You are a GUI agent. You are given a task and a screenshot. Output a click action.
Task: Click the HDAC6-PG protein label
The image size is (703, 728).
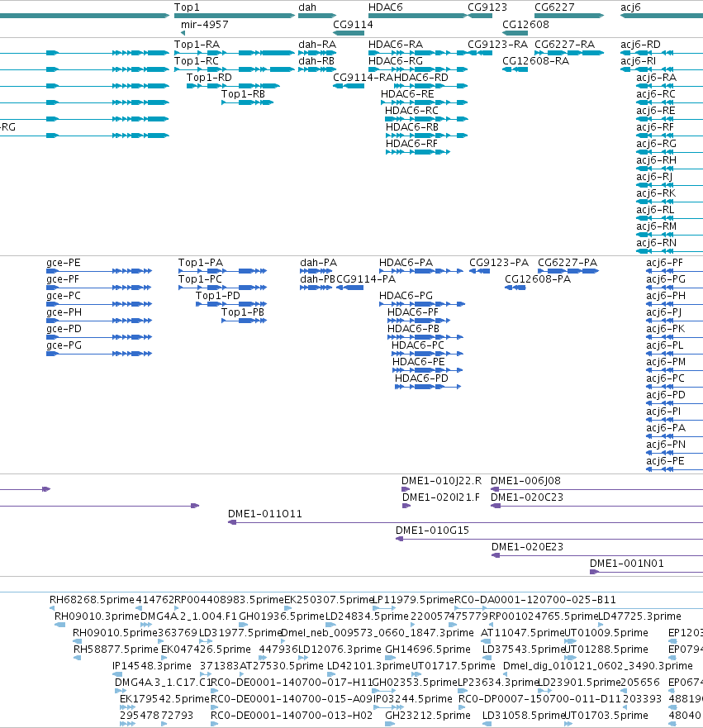point(406,296)
